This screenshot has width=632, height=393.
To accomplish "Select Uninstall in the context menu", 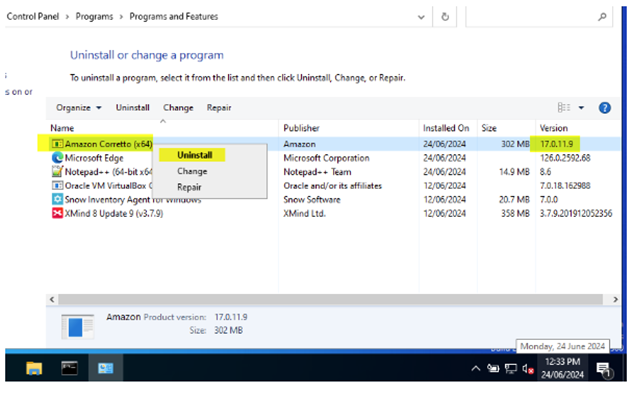I will click(x=195, y=155).
